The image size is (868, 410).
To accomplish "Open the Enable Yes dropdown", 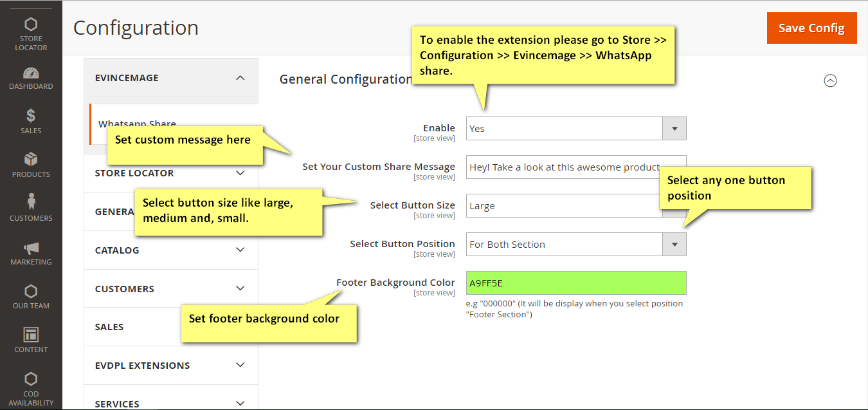I will coord(576,128).
